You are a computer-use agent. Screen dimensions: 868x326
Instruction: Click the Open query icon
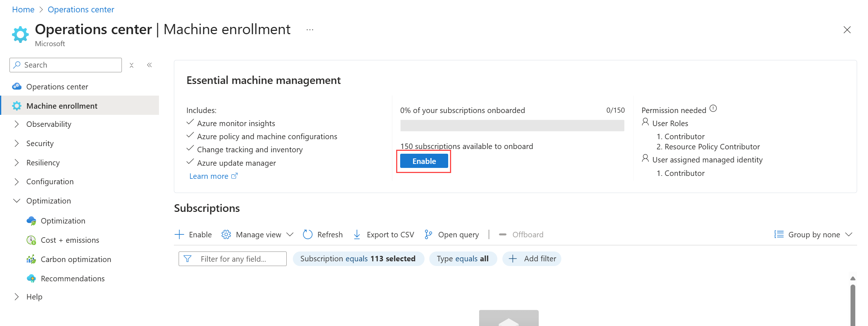pos(428,235)
